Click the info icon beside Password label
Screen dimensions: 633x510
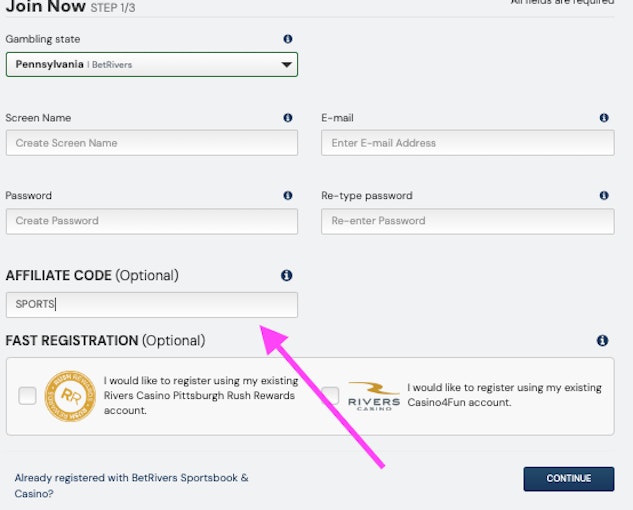pyautogui.click(x=288, y=196)
